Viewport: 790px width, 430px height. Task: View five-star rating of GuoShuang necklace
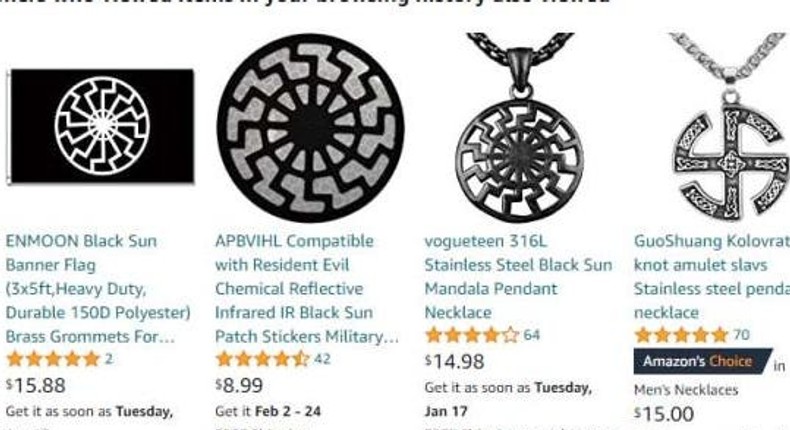click(682, 335)
